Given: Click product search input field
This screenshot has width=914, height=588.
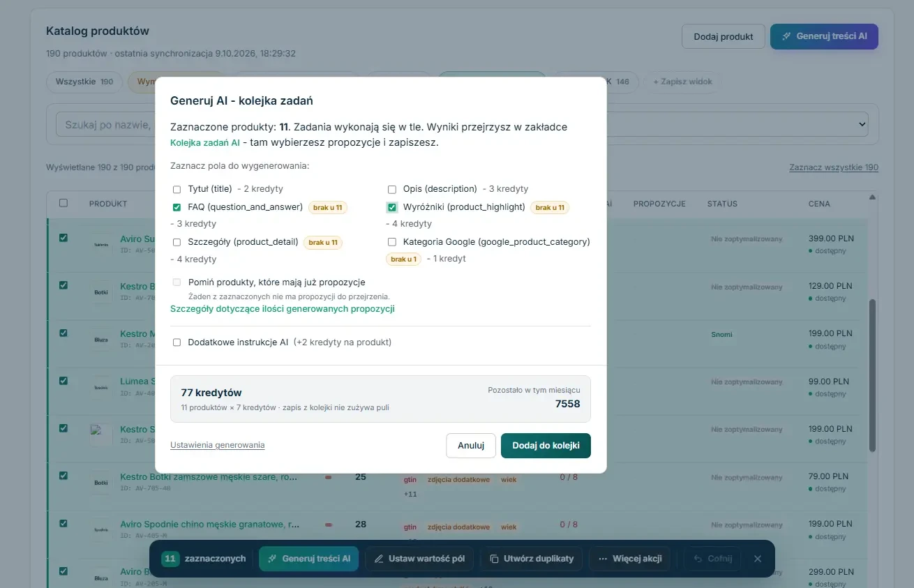Looking at the screenshot, I should tap(105, 125).
